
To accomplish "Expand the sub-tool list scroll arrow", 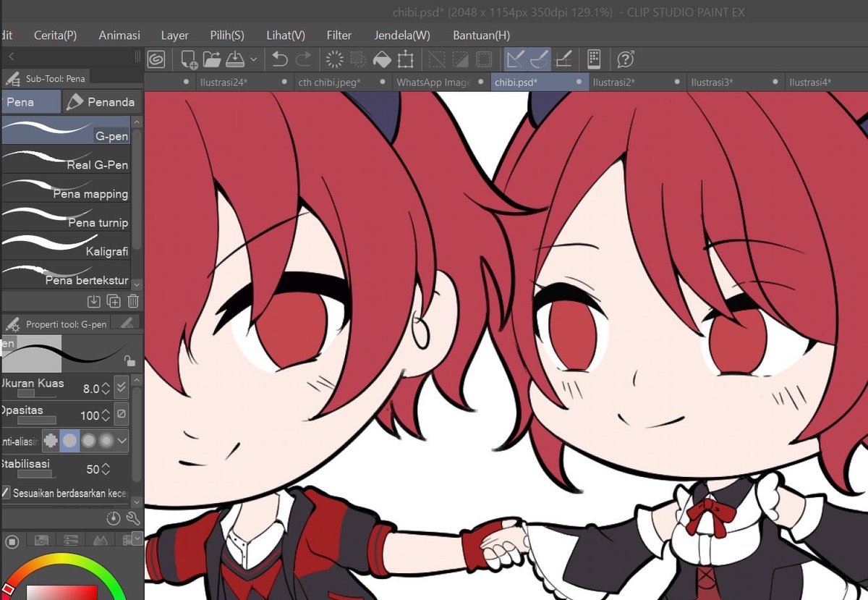I will 137,284.
